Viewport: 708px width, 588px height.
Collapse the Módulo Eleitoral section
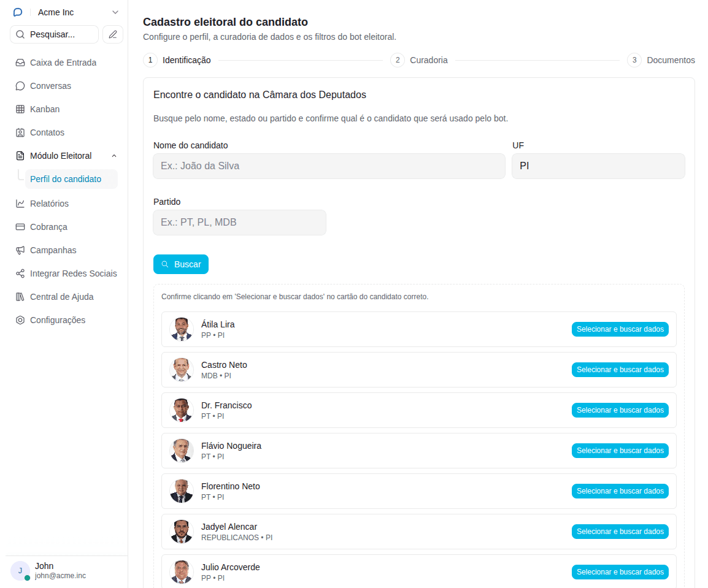pyautogui.click(x=114, y=156)
